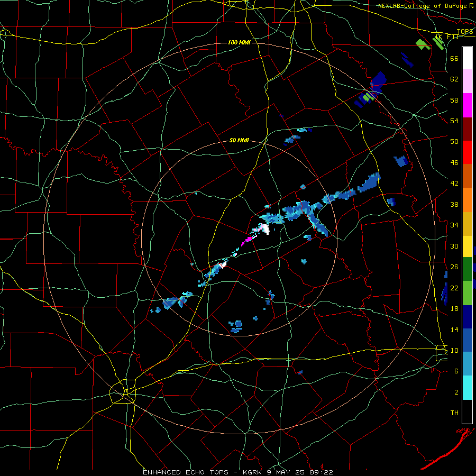Pick the light blue 10 kft legend swatch
Image resolution: width=476 pixels, height=476 pixels.
click(x=467, y=364)
